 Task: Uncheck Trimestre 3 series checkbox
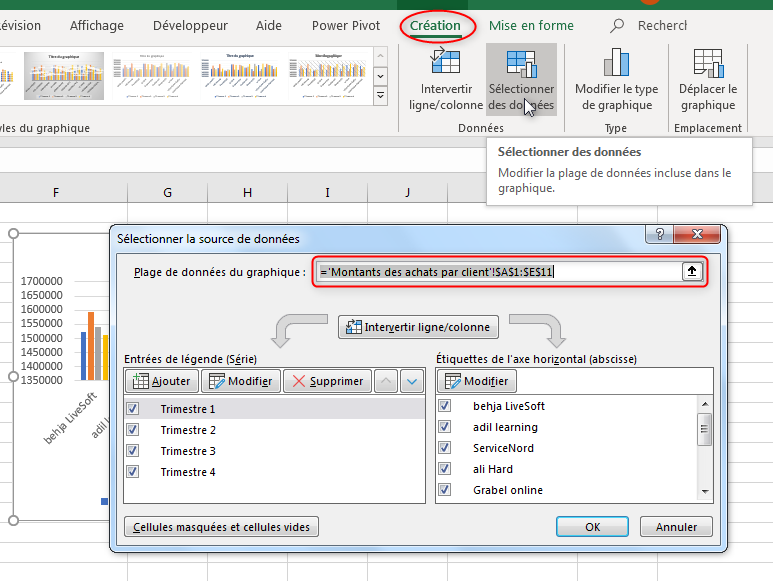coord(132,450)
